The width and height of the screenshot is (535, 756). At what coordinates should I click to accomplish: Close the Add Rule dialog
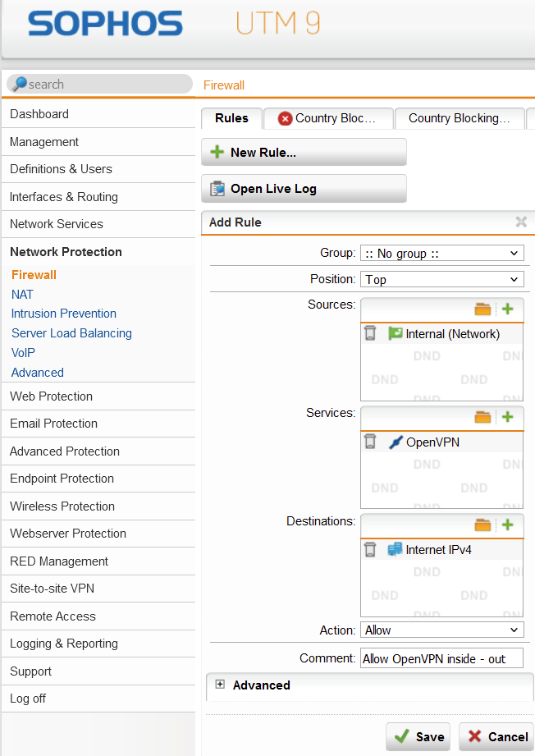tap(520, 222)
